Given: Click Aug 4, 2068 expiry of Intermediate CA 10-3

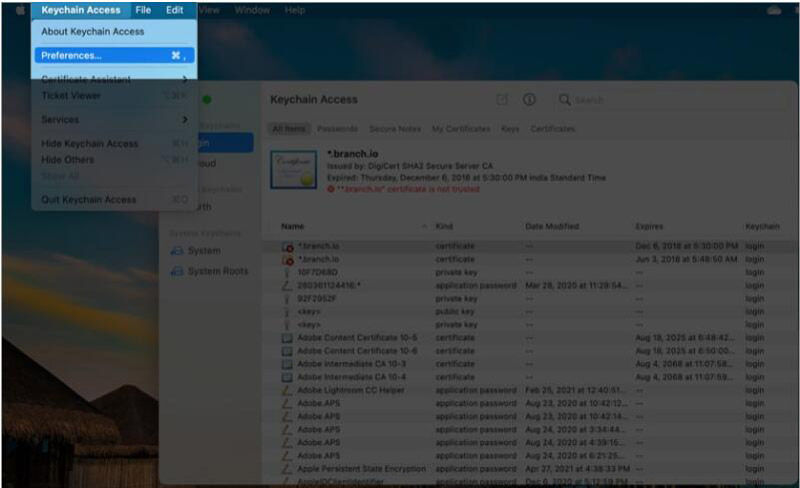Looking at the screenshot, I should coord(684,364).
